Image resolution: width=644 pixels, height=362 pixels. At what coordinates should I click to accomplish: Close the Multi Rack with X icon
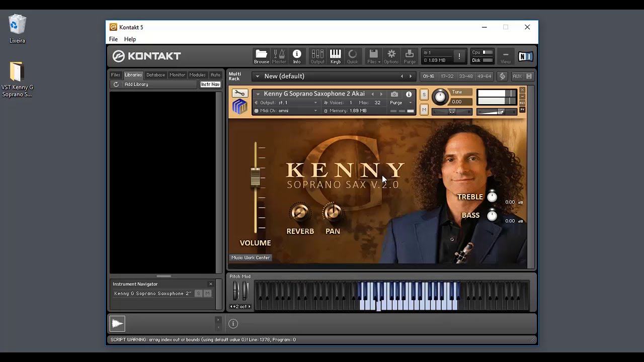(529, 76)
